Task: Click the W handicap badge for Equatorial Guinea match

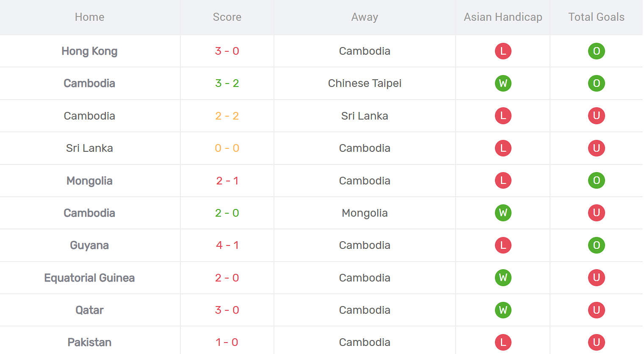Action: (503, 278)
